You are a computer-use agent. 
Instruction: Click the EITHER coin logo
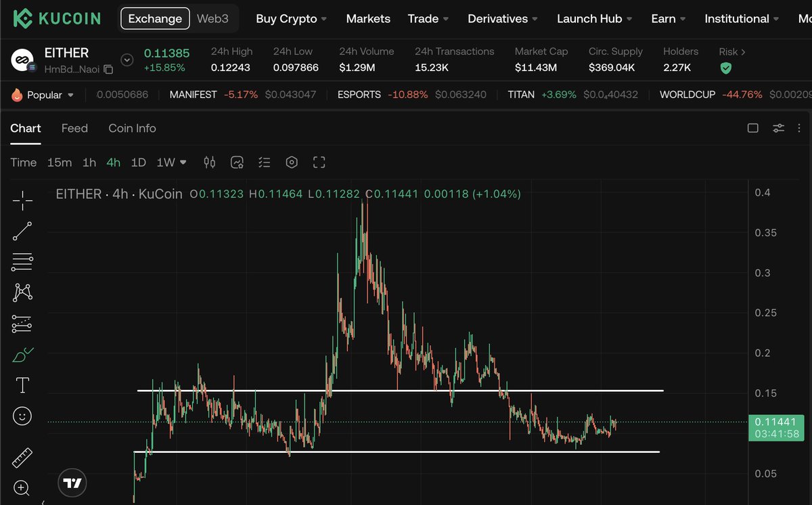point(23,60)
